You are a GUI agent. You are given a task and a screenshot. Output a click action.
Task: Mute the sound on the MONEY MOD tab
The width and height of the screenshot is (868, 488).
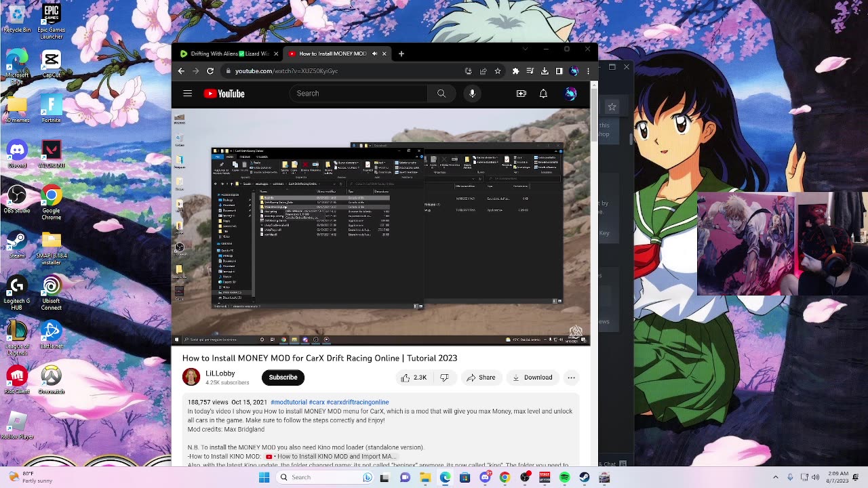coord(374,54)
